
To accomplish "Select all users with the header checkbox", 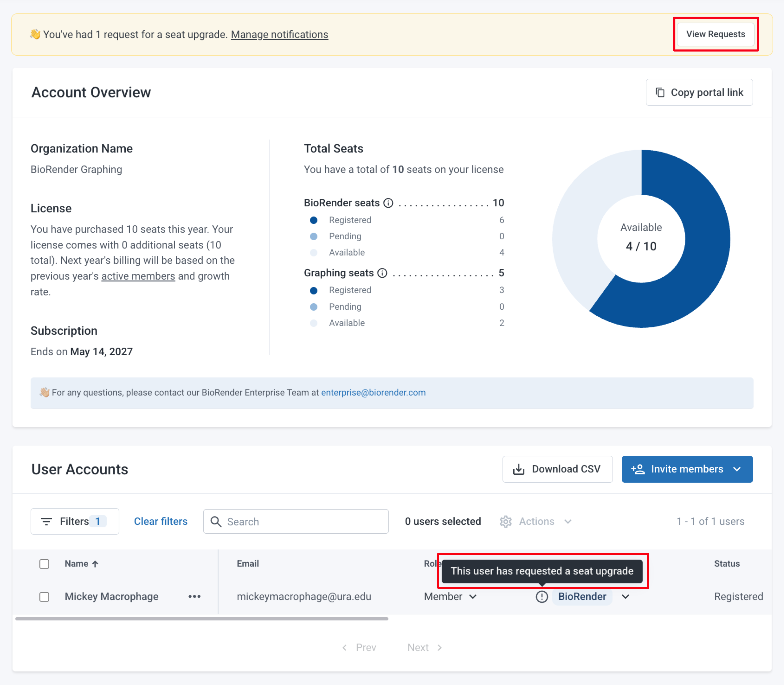I will click(44, 564).
